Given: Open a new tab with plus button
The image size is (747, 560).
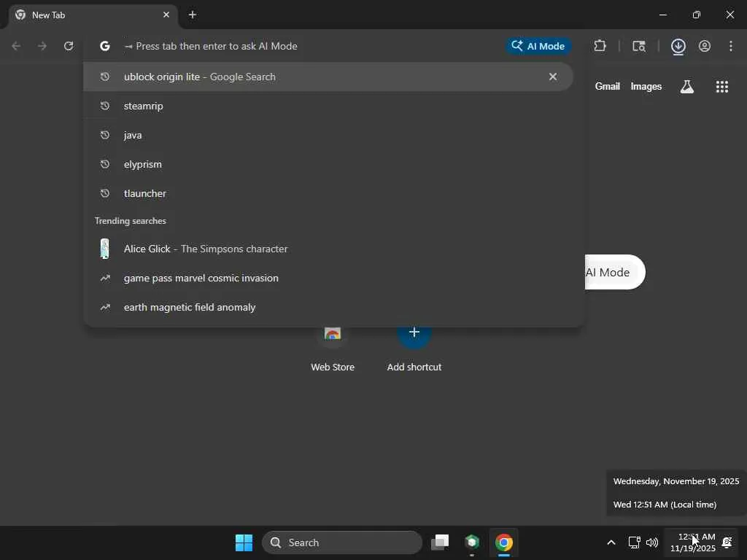Looking at the screenshot, I should (193, 15).
